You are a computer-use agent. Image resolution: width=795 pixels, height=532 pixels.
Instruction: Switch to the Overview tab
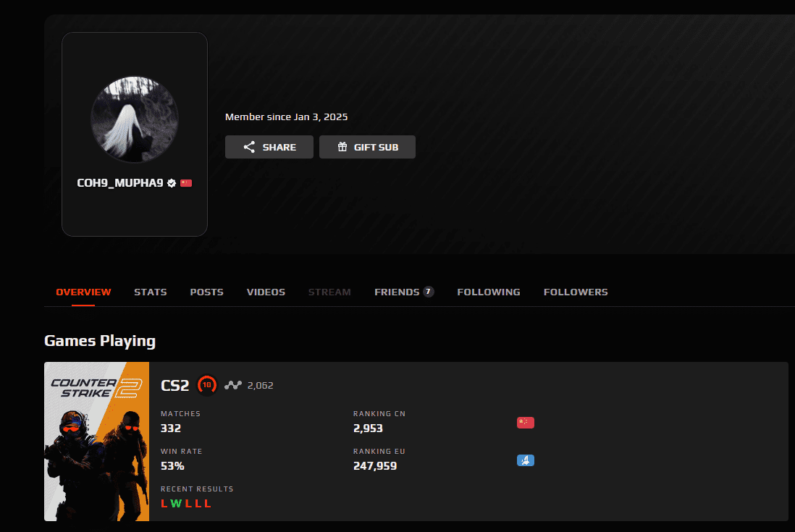click(83, 292)
